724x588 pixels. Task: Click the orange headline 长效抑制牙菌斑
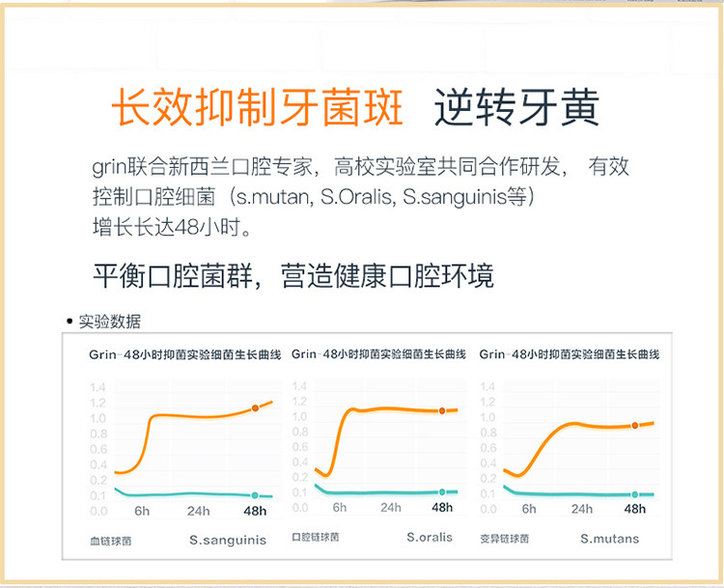coord(258,107)
